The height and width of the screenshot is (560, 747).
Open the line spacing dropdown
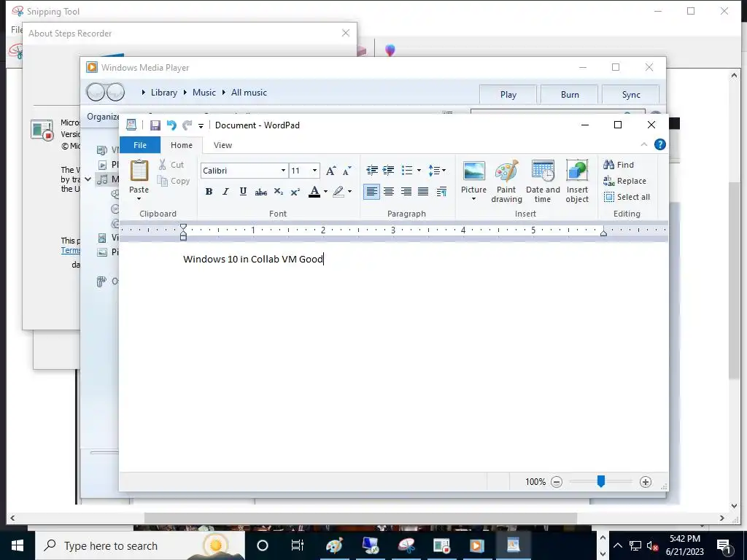coord(436,170)
